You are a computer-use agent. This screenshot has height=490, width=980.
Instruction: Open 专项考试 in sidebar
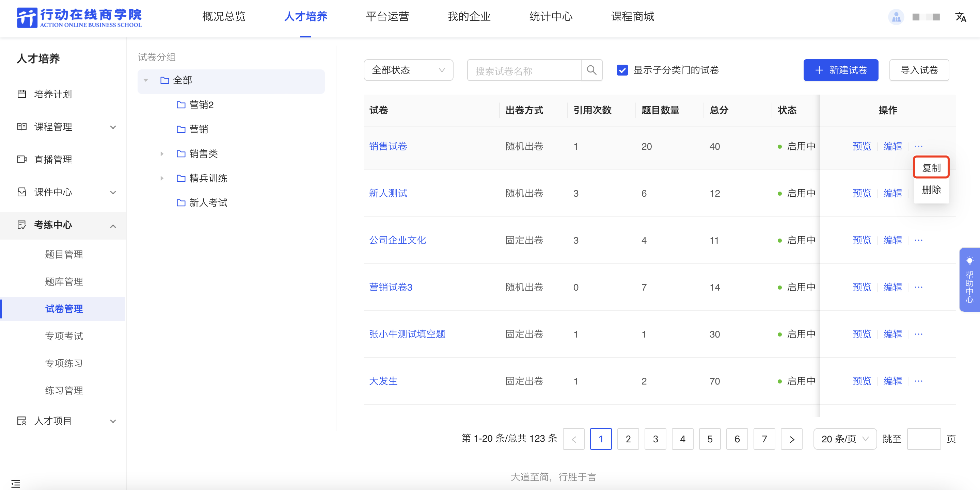(x=64, y=336)
